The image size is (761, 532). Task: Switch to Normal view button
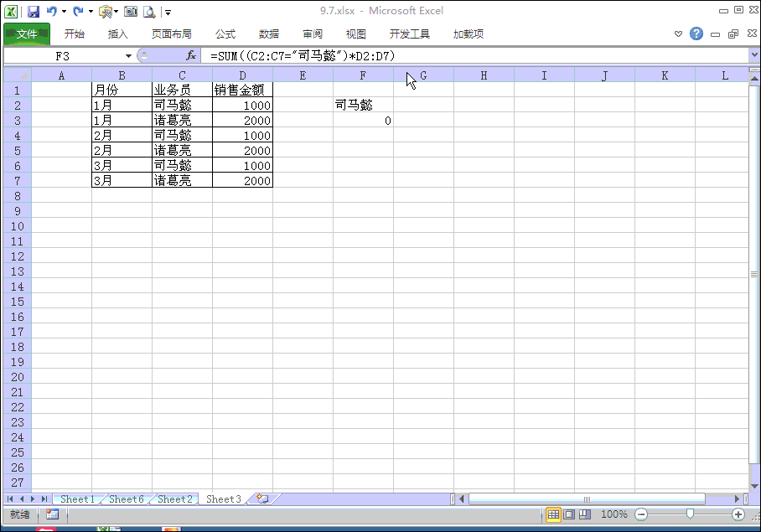click(x=553, y=514)
